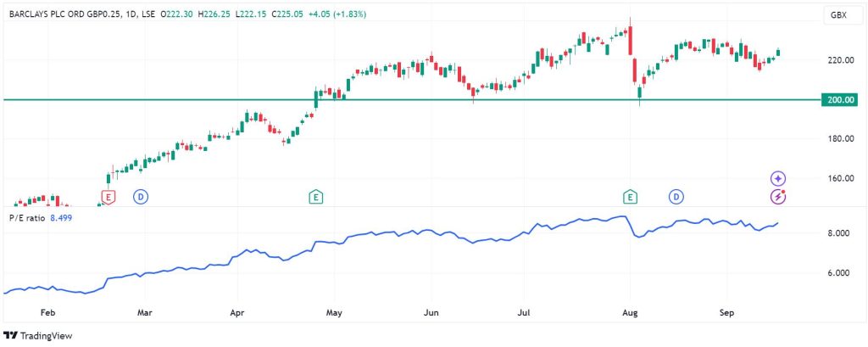Screen dimensions: 868x347
Task: Click the 220.00 price axis label
Action: (840, 60)
